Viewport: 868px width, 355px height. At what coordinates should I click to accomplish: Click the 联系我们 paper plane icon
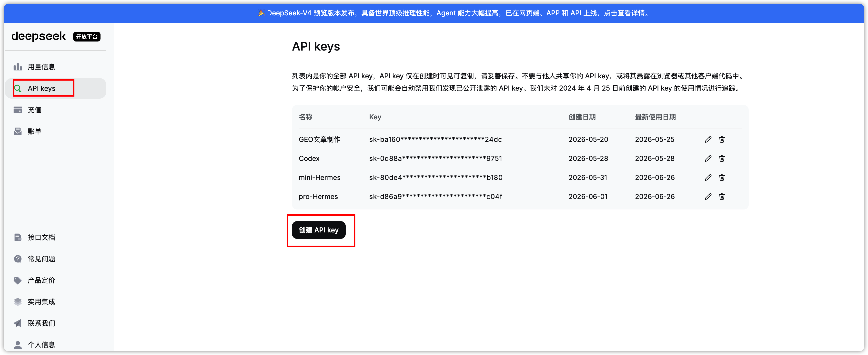coord(18,323)
